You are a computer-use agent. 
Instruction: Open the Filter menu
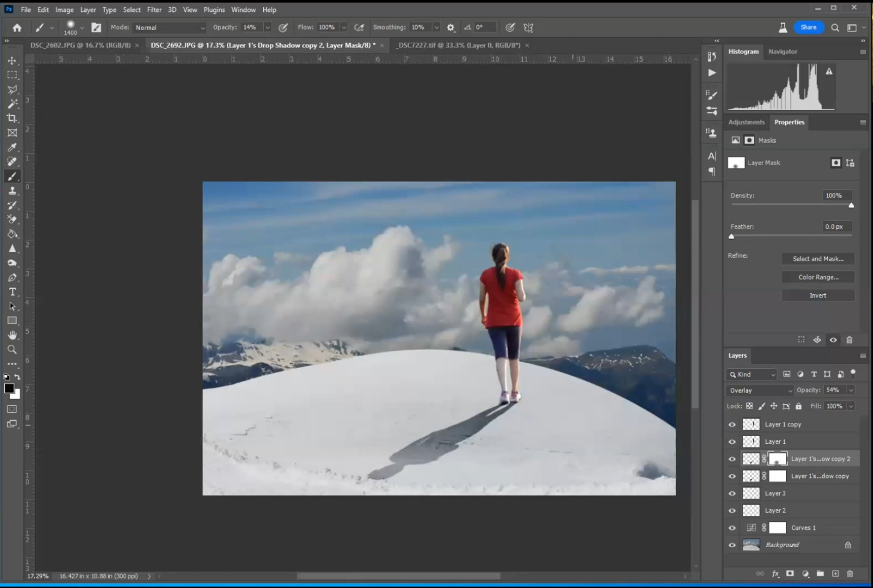click(x=154, y=10)
